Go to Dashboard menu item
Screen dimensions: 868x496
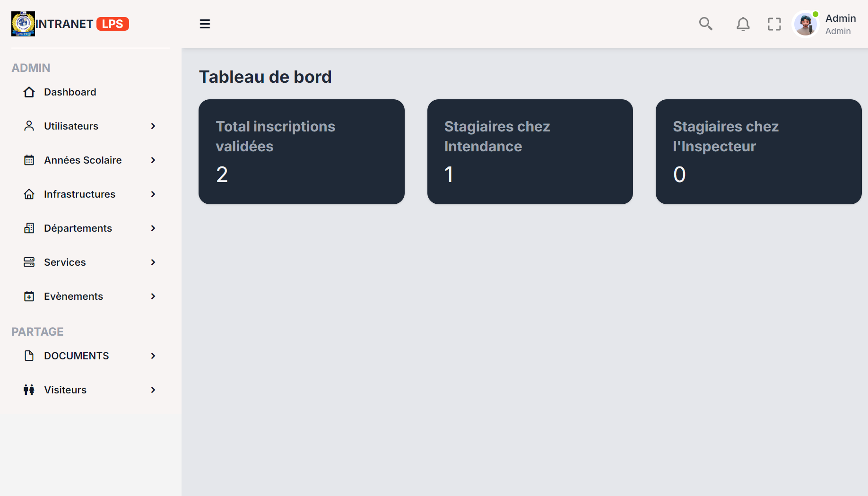70,92
